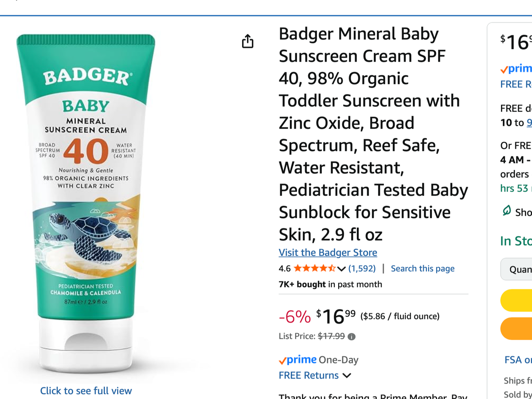Expand the rating breakdown chevron after the stars
This screenshot has height=399, width=532.
pos(341,269)
